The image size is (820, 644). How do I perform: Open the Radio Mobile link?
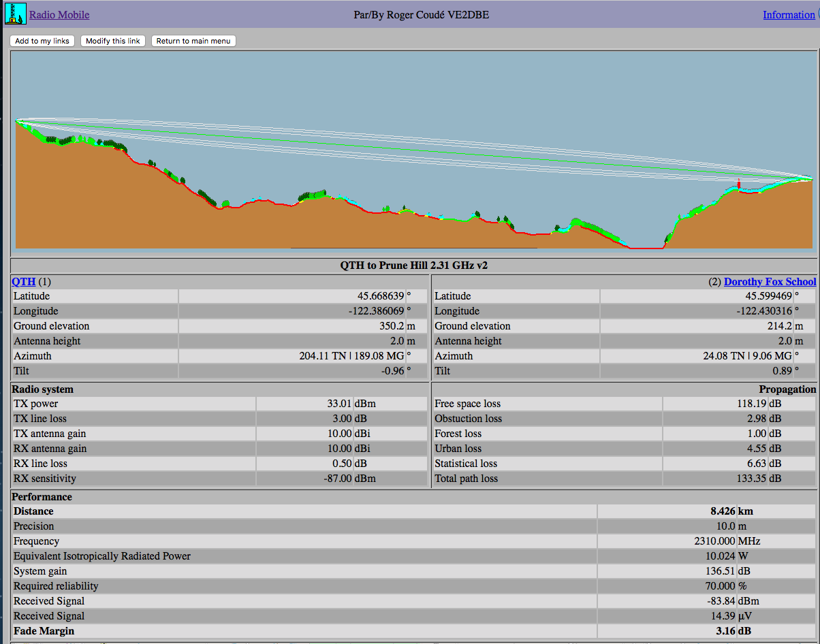tap(59, 15)
